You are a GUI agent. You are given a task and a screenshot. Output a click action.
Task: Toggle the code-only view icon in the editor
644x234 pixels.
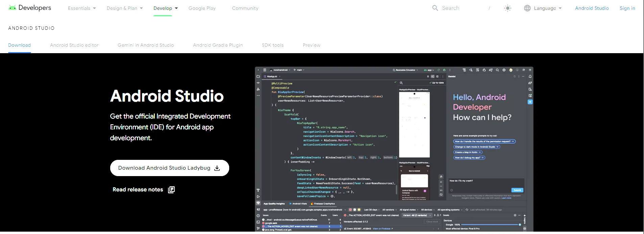pos(428,77)
